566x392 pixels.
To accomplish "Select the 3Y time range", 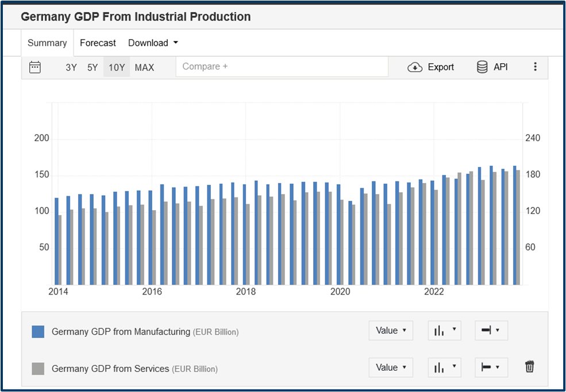I will coord(71,67).
